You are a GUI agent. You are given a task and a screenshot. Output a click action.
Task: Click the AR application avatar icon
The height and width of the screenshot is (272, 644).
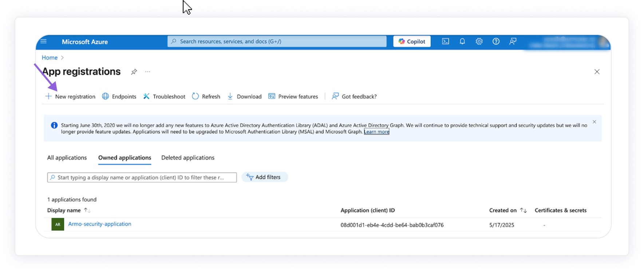(x=58, y=224)
